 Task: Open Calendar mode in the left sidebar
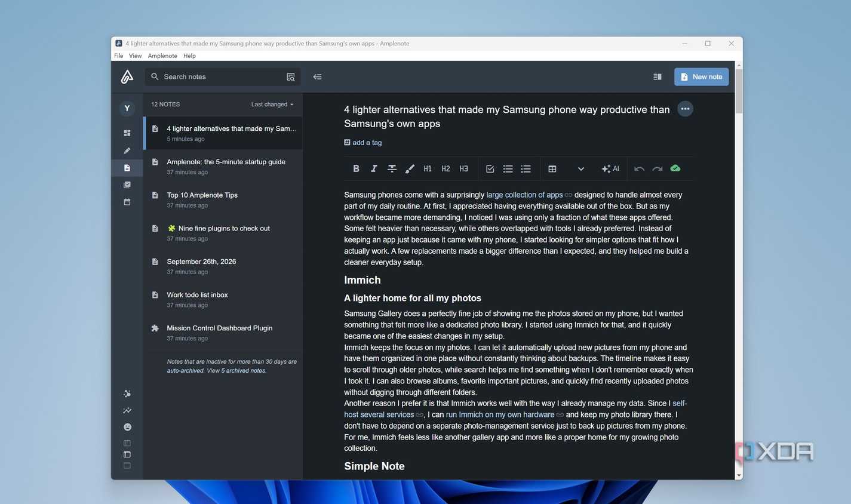127,202
